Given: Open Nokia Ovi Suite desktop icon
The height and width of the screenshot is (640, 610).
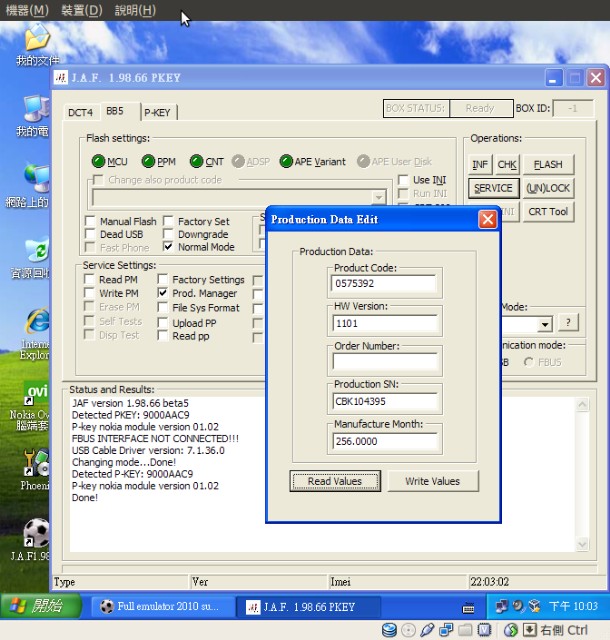Looking at the screenshot, I should tap(36, 394).
